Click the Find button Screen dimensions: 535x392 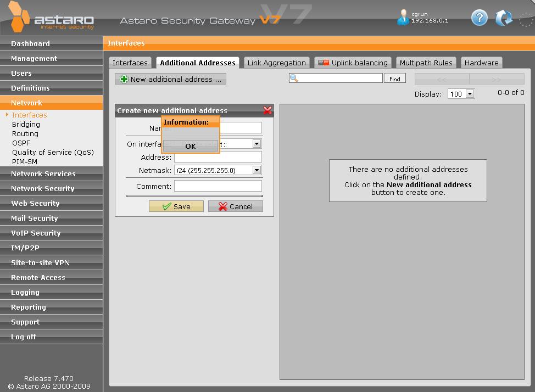(395, 79)
